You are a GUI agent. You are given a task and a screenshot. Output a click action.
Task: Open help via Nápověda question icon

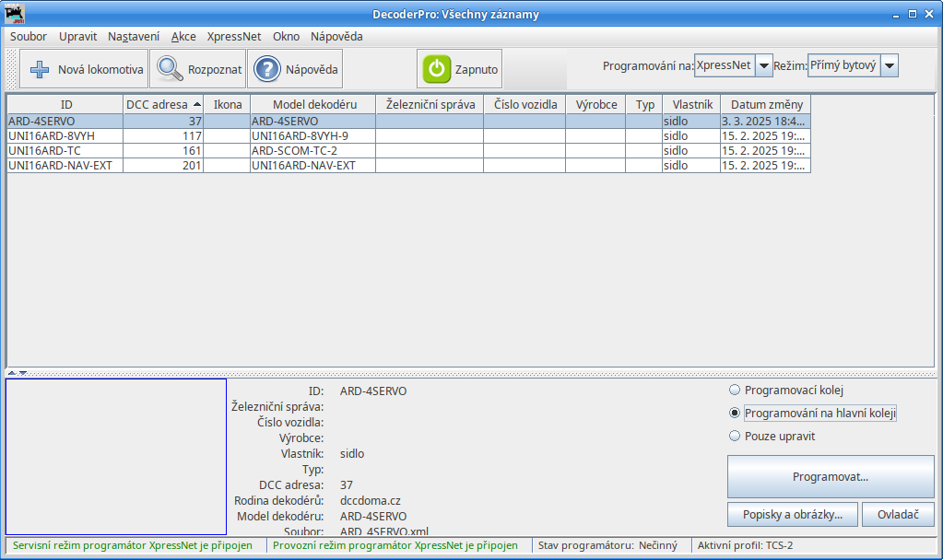266,69
